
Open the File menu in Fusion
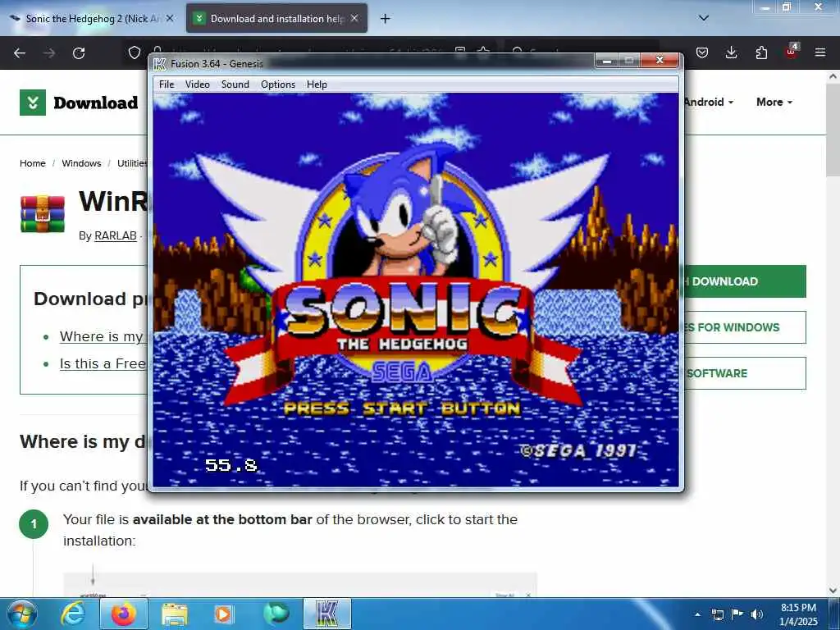point(167,84)
